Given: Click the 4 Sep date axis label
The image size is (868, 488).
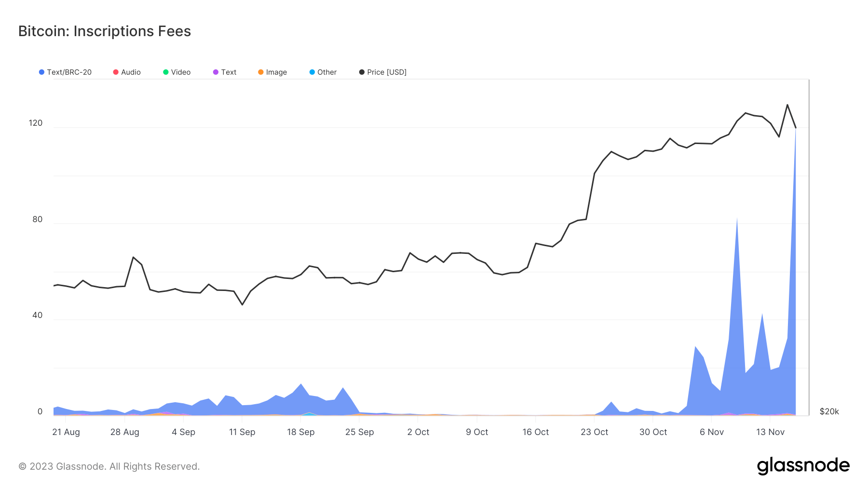Looking at the screenshot, I should click(184, 432).
